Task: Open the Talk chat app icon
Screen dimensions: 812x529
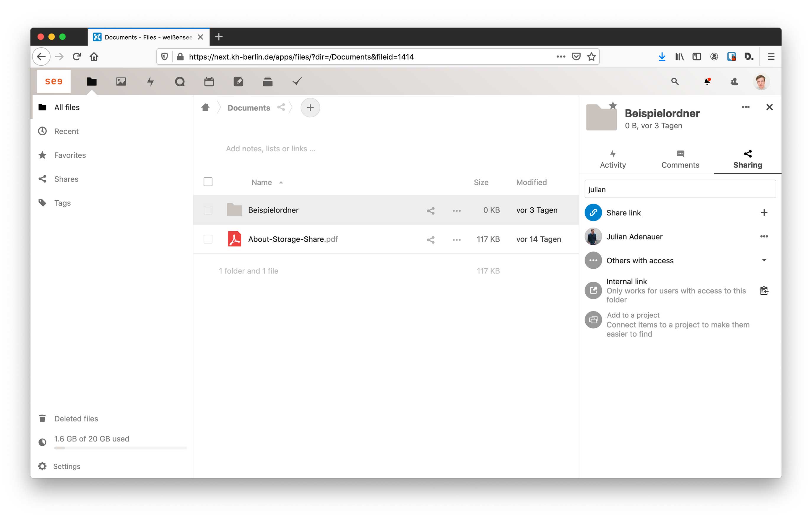Action: (x=180, y=82)
